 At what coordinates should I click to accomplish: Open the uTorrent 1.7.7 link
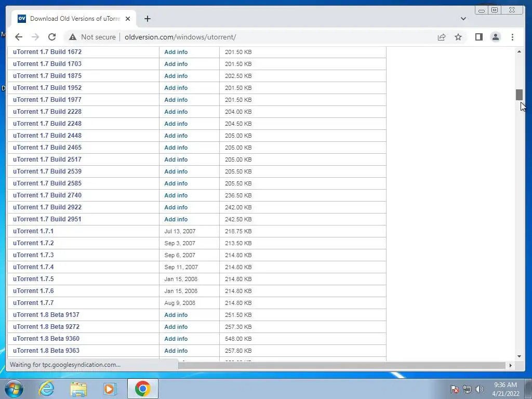tap(33, 303)
